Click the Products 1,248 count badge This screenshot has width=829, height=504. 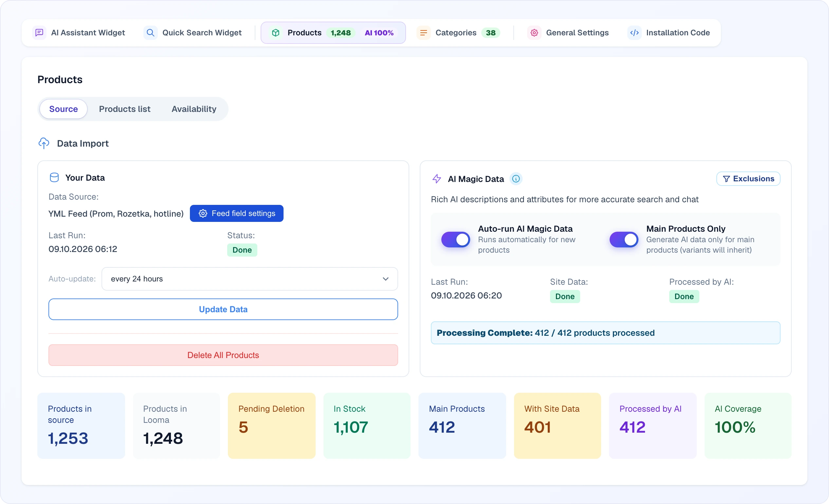tap(341, 33)
